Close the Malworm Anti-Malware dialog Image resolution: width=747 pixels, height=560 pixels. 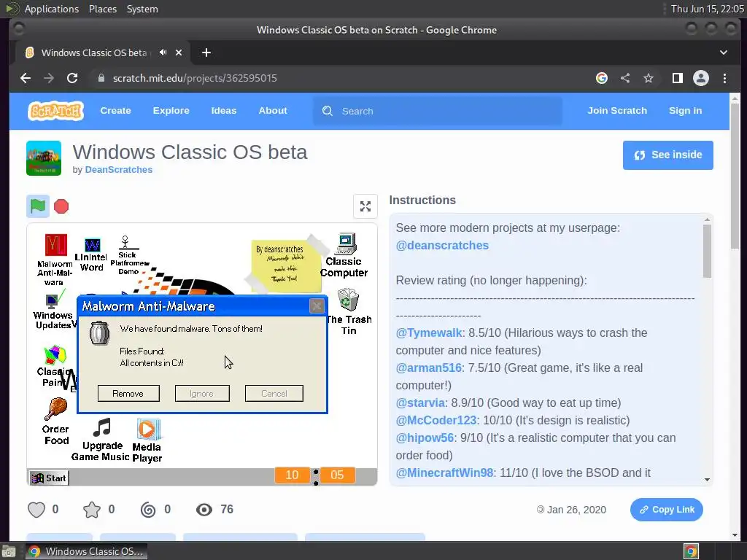(317, 306)
